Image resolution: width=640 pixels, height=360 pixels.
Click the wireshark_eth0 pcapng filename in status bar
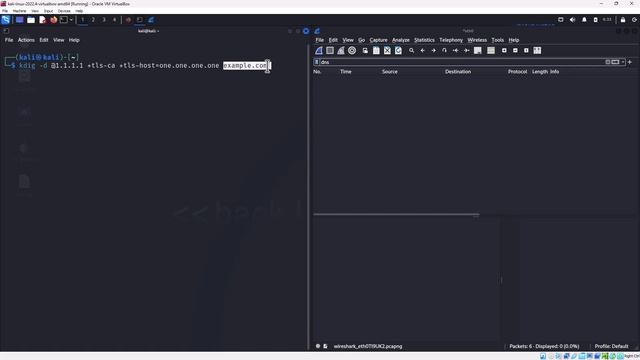368,346
